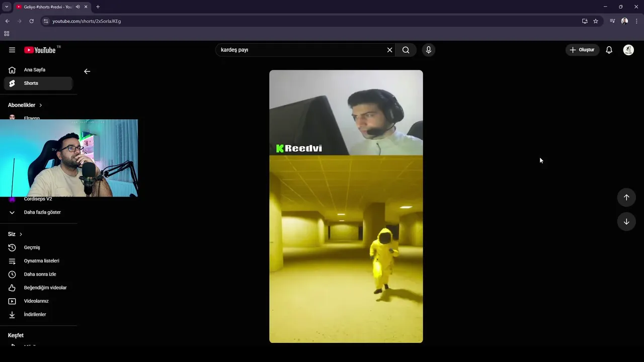The height and width of the screenshot is (362, 644).
Task: Open the YouTube account avatar menu
Action: (x=628, y=50)
